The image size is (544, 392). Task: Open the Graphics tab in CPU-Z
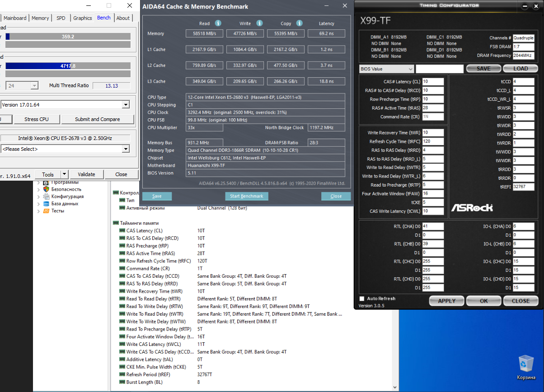(x=83, y=18)
